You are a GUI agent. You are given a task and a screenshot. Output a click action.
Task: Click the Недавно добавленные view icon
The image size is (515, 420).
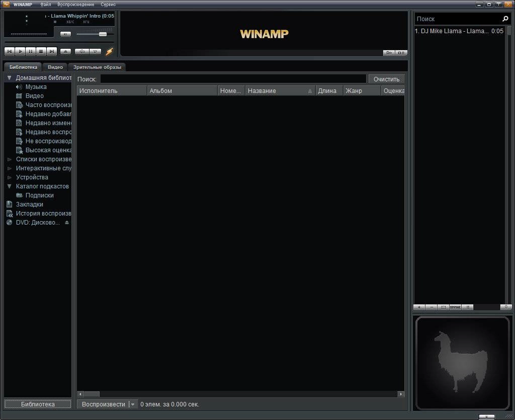point(19,114)
